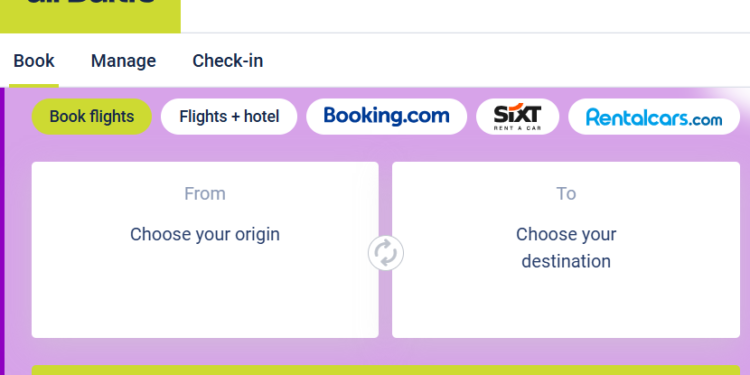Choose the Book flights pill
The image size is (750, 375).
click(x=92, y=117)
